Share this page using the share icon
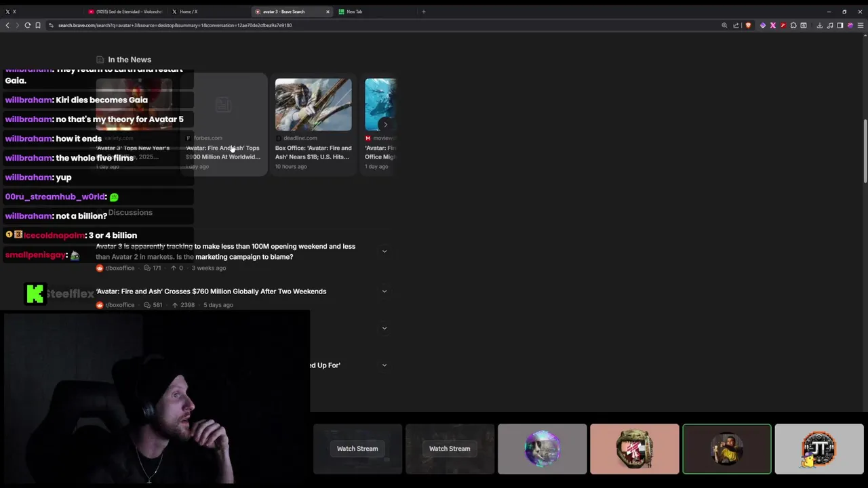Image resolution: width=868 pixels, height=488 pixels. pos(736,25)
